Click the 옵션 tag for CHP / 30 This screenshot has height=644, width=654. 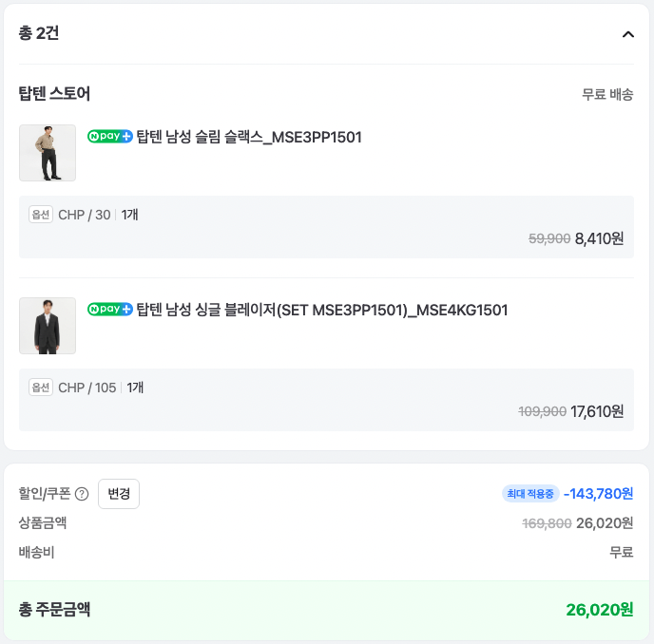tap(41, 215)
